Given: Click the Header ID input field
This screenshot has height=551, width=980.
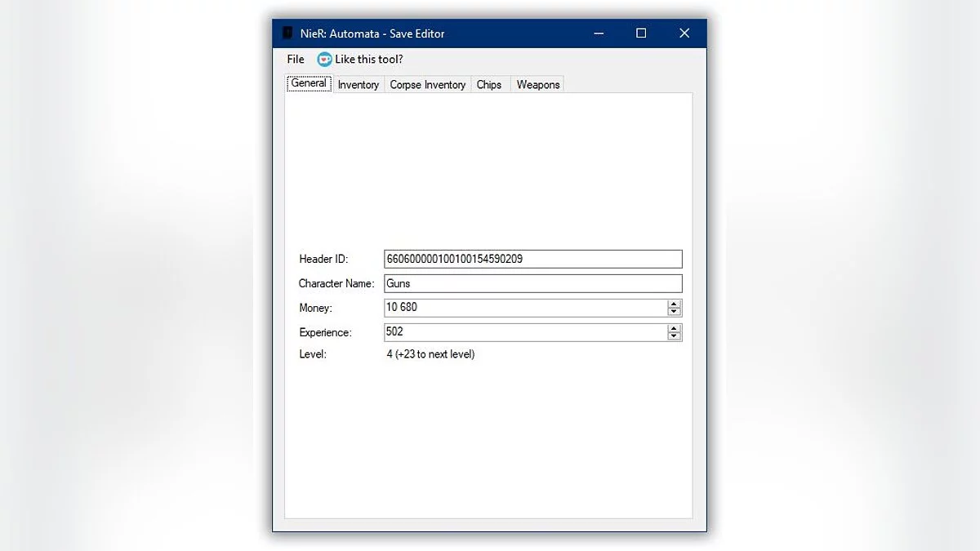Looking at the screenshot, I should pyautogui.click(x=532, y=259).
